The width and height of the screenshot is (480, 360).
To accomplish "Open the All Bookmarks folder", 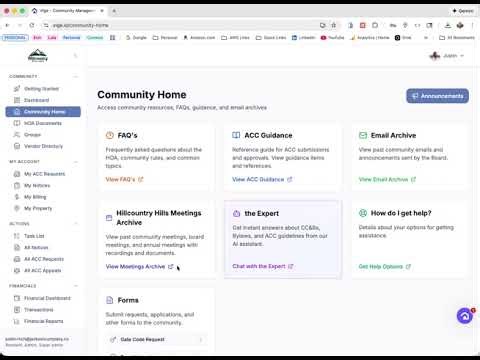I will pyautogui.click(x=457, y=38).
